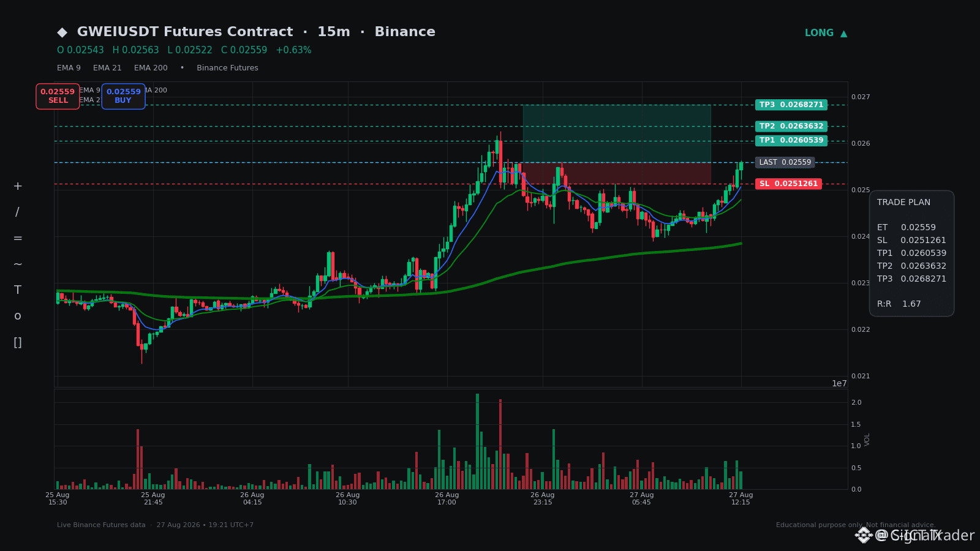Click the R:R 1.67 ratio row
The width and height of the screenshot is (980, 551).
(899, 304)
